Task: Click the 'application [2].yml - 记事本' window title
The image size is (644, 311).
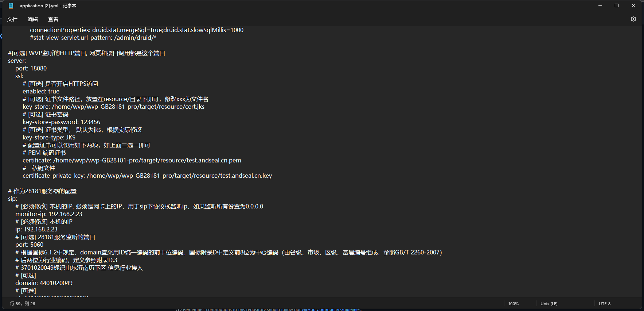Action: point(48,6)
